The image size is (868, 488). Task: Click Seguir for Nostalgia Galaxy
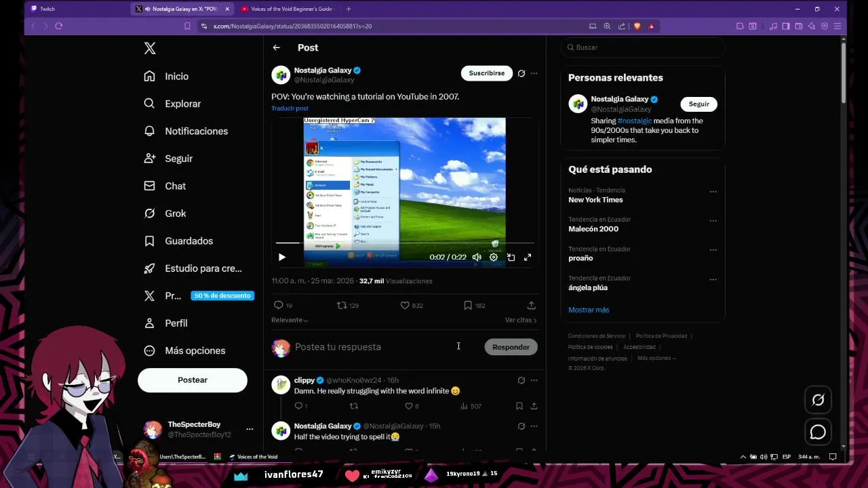pyautogui.click(x=698, y=104)
